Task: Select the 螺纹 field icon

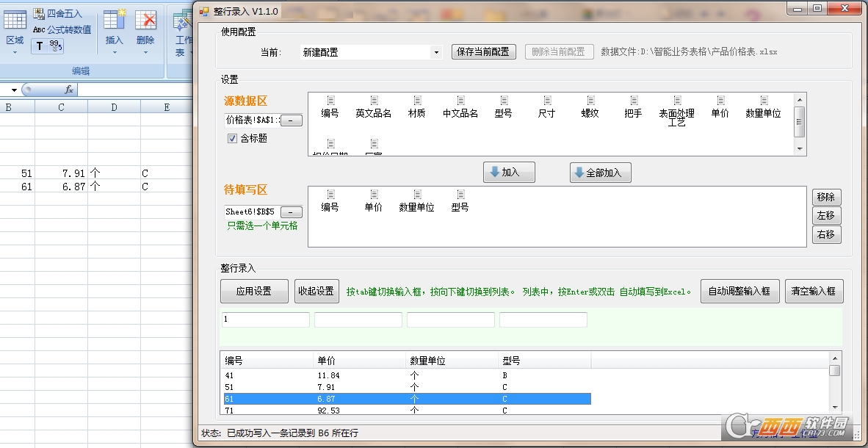Action: pyautogui.click(x=590, y=101)
